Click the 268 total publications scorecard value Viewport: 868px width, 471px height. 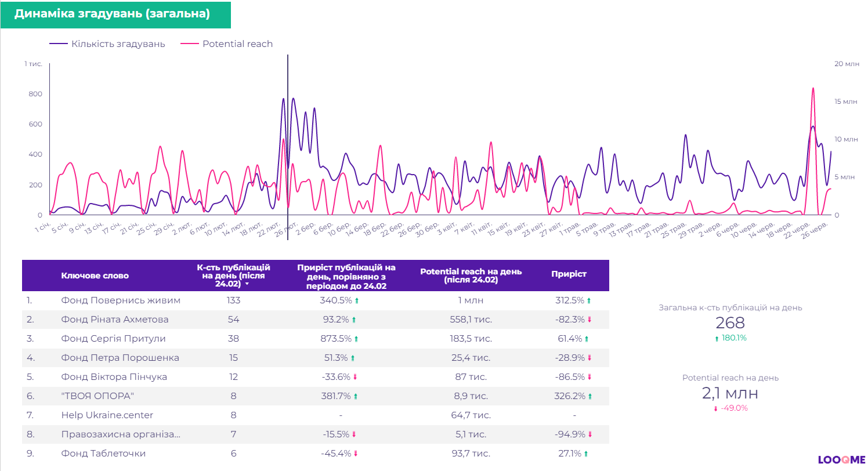(730, 323)
